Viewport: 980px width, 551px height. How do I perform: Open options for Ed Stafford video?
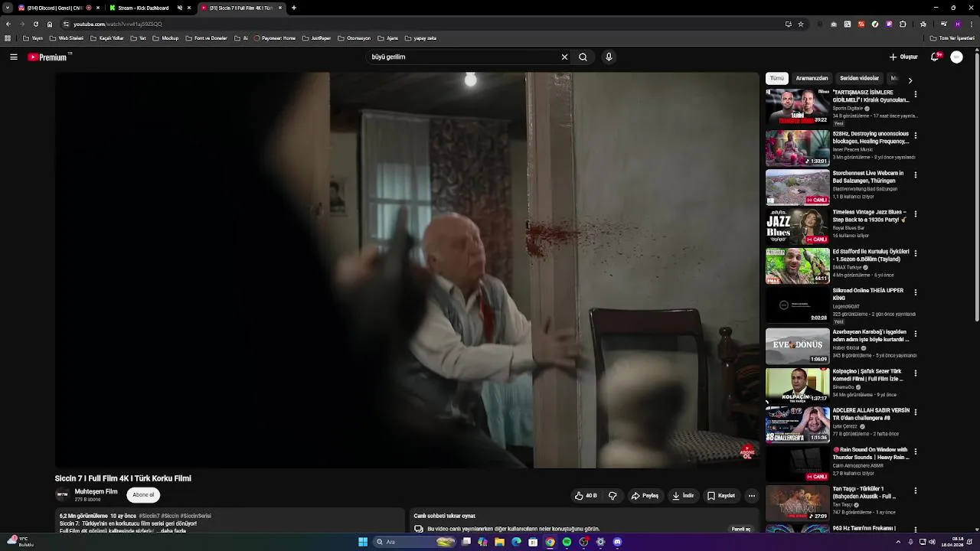pyautogui.click(x=916, y=253)
